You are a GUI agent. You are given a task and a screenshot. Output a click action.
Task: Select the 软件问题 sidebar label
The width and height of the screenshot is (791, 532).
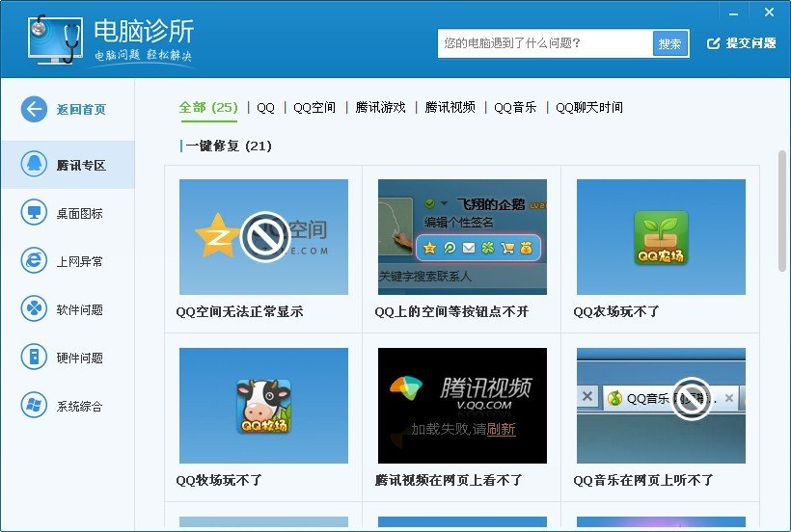[80, 309]
